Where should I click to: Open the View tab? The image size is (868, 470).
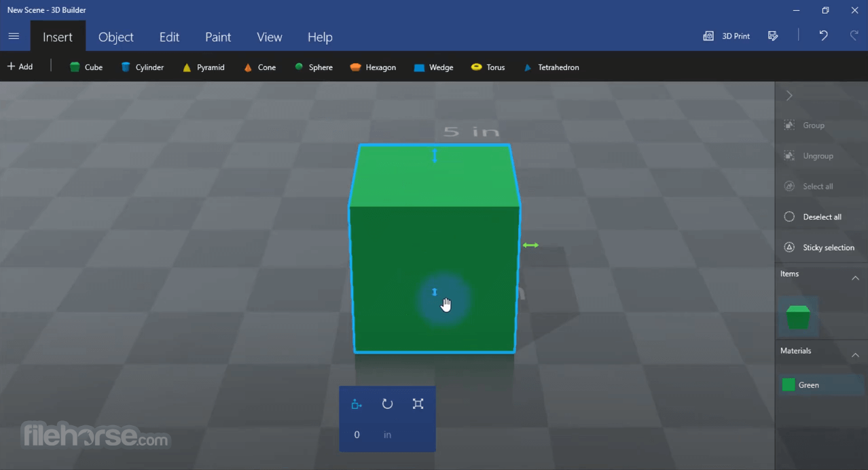[x=270, y=37]
